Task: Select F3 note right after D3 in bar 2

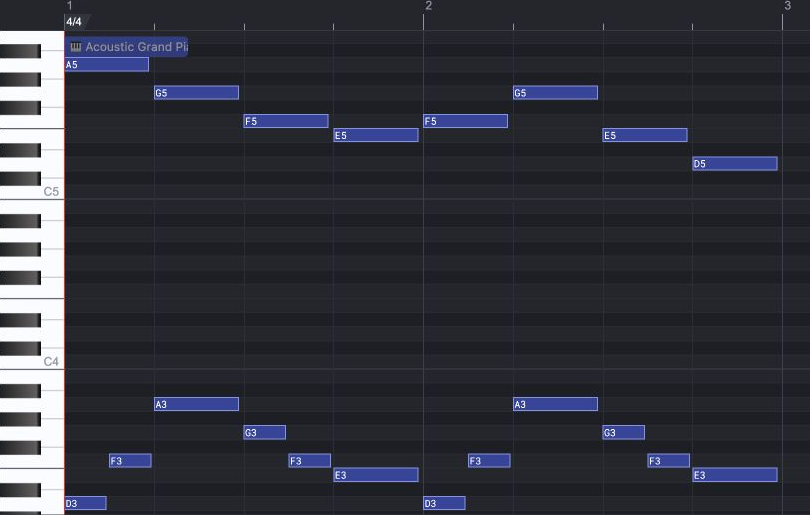Action: tap(489, 461)
